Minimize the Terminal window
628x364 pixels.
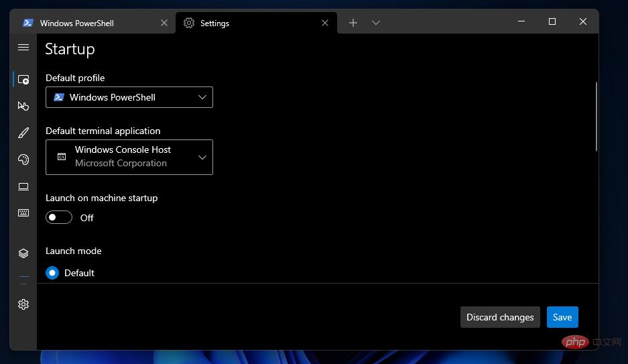[521, 21]
